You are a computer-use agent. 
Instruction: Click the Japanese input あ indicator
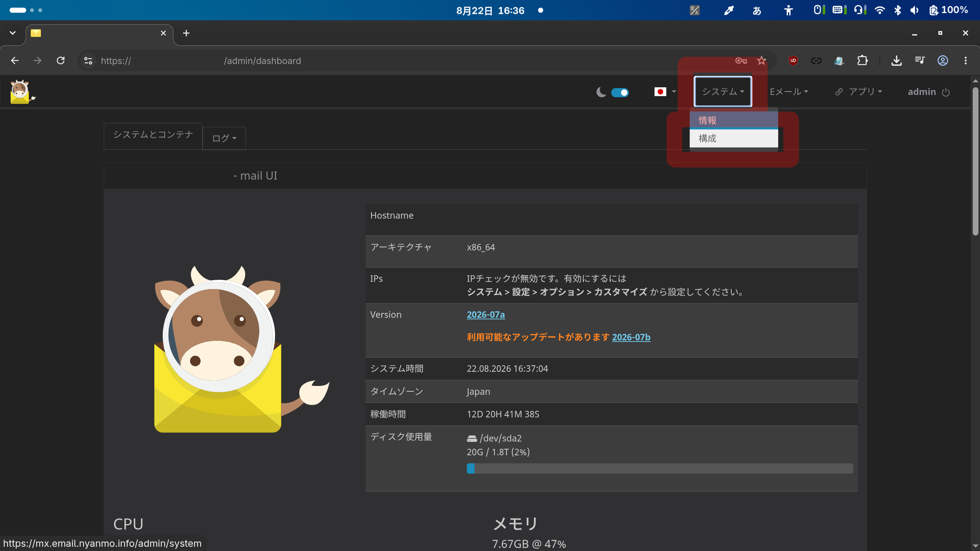pyautogui.click(x=757, y=10)
